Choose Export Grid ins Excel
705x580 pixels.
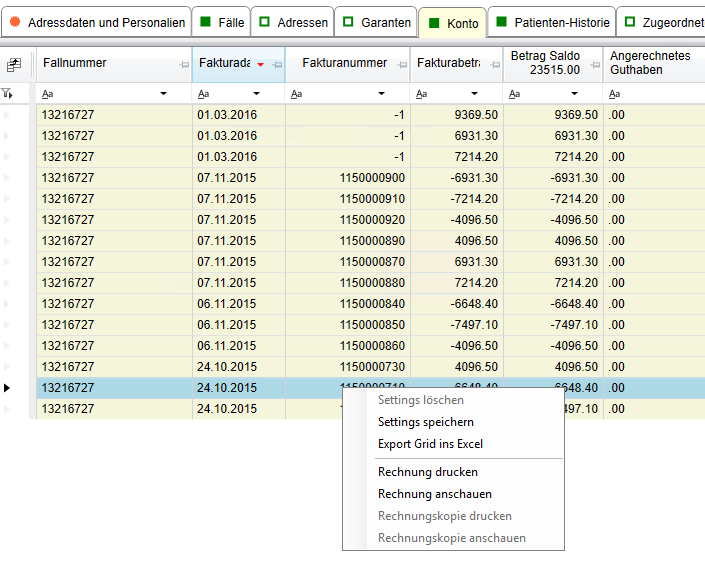click(x=430, y=444)
